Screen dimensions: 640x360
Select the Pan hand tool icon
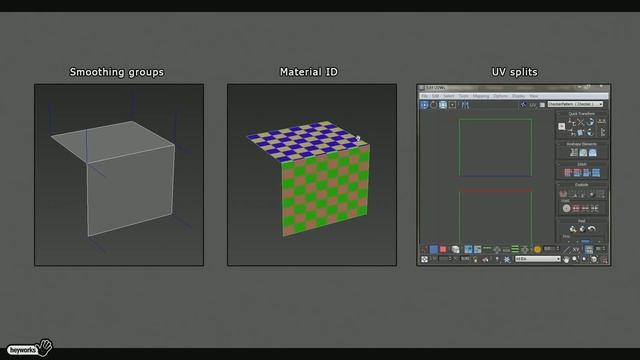566,259
